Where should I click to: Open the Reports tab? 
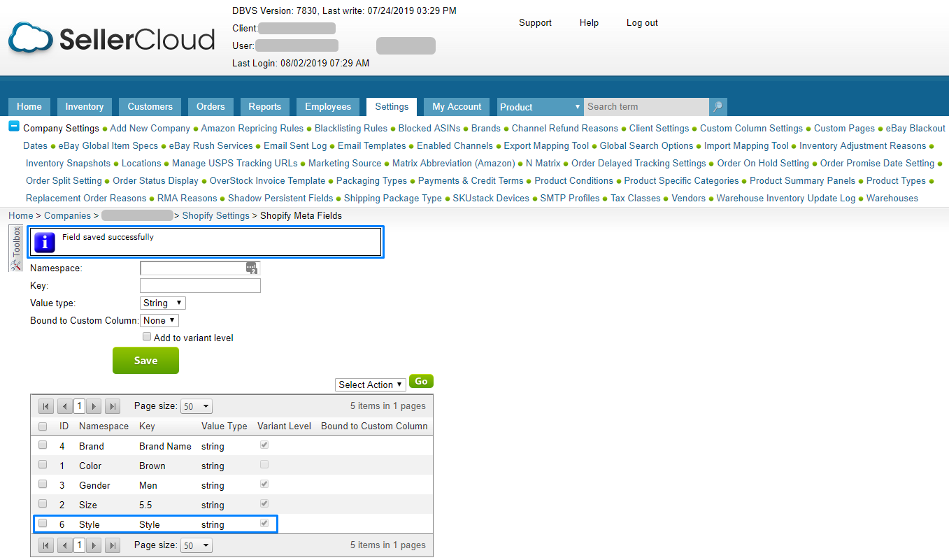[x=265, y=107]
